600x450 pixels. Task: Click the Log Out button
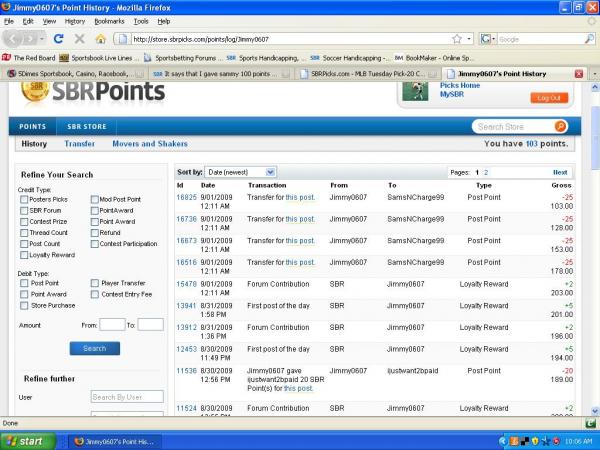click(x=548, y=98)
